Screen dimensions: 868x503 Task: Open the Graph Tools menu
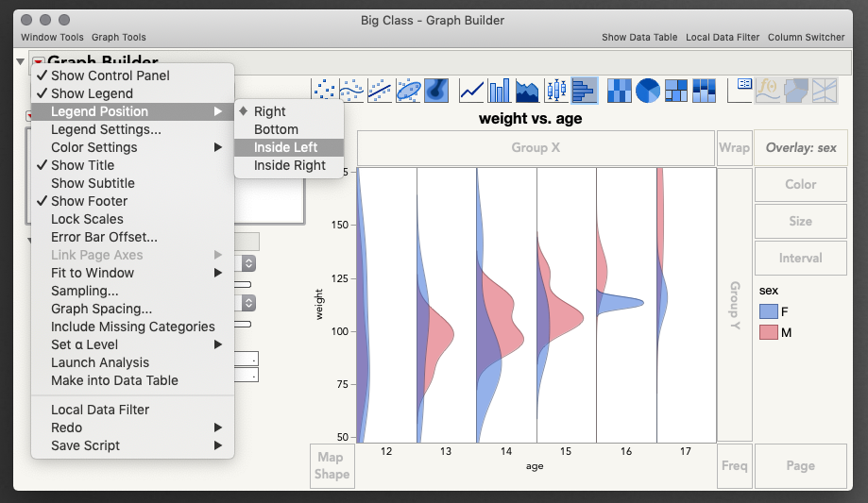118,37
